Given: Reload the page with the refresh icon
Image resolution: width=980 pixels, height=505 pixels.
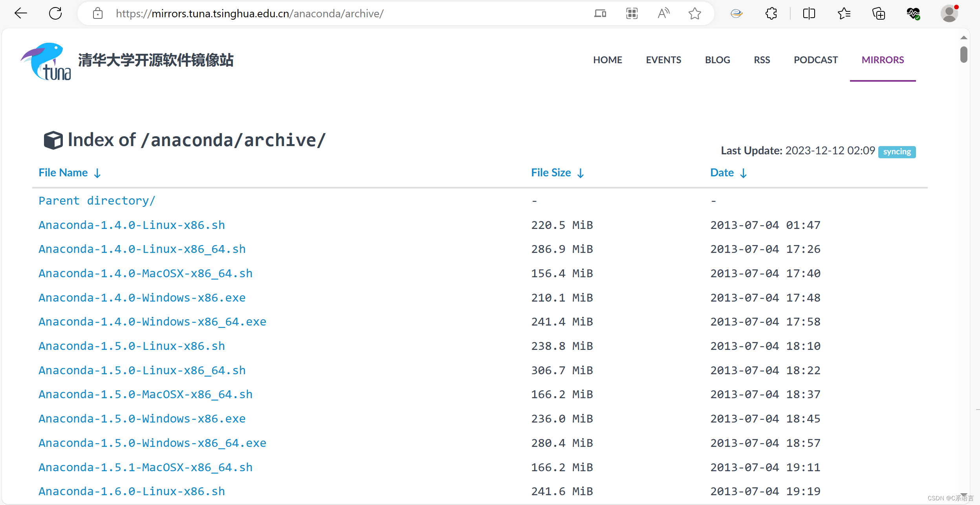Looking at the screenshot, I should click(x=55, y=13).
